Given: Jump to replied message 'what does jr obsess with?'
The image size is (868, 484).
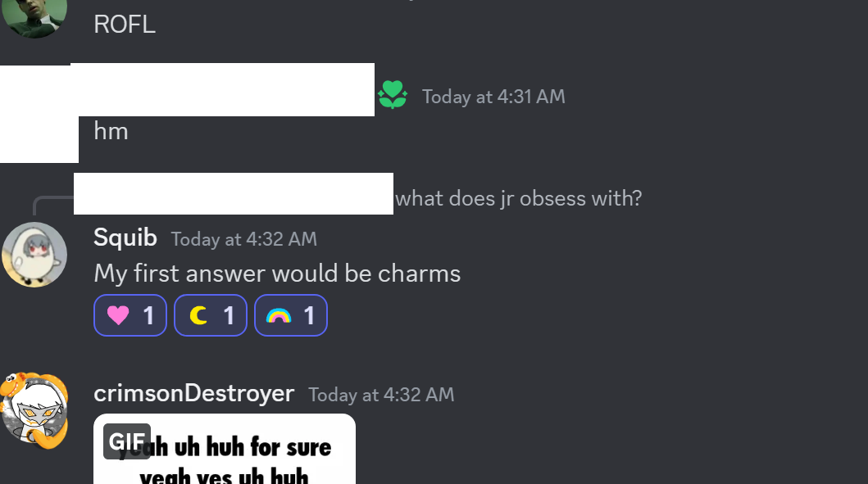Looking at the screenshot, I should 518,198.
